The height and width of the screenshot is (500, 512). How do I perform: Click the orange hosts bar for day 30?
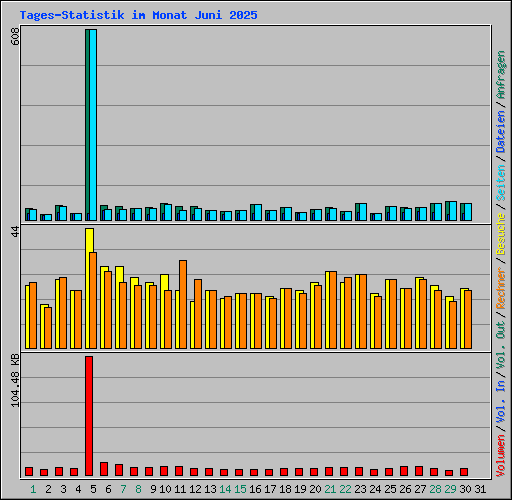tap(468, 319)
